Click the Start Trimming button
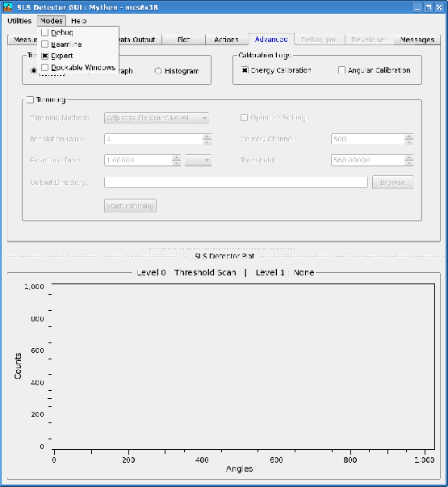 pos(130,206)
